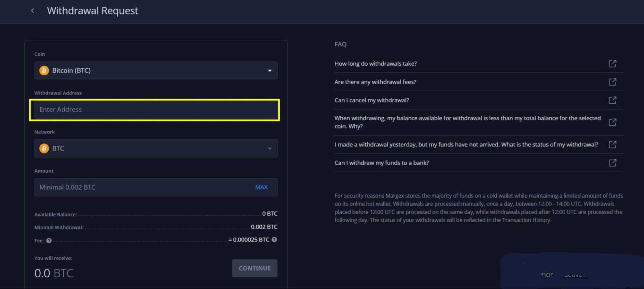The image size is (644, 289).
Task: Open external link icon for withdrawal duration FAQ
Action: pos(612,64)
